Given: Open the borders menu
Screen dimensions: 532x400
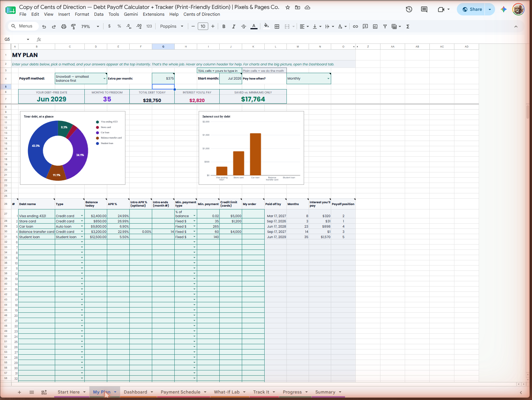Looking at the screenshot, I should (277, 27).
